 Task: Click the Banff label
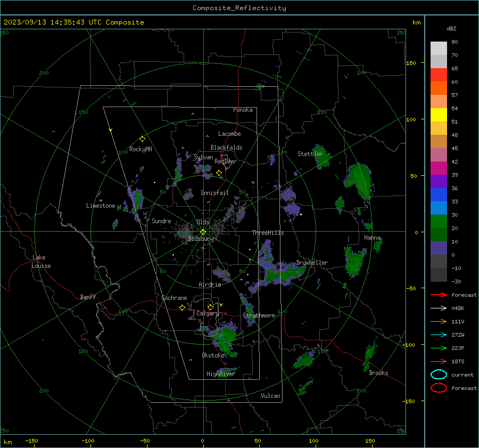[88, 297]
